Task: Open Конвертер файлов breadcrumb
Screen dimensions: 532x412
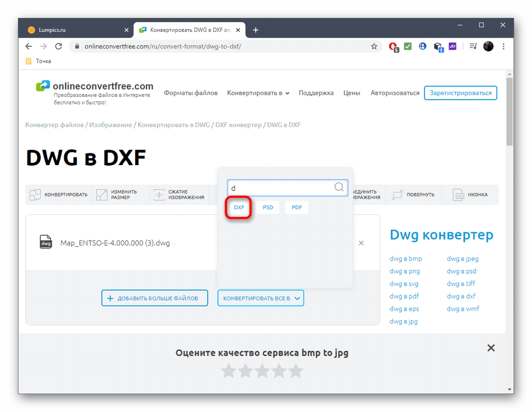Action: [x=54, y=125]
